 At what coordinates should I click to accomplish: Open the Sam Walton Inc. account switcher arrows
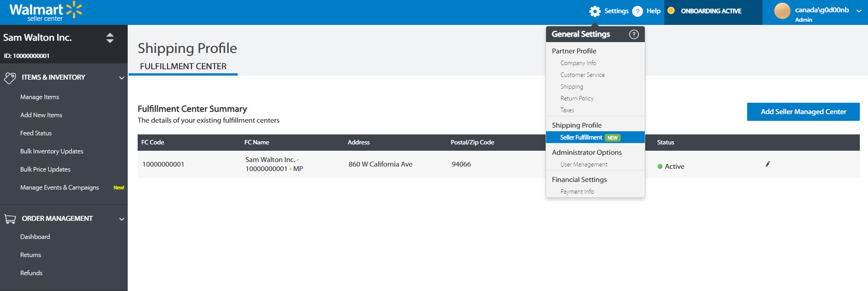[110, 38]
